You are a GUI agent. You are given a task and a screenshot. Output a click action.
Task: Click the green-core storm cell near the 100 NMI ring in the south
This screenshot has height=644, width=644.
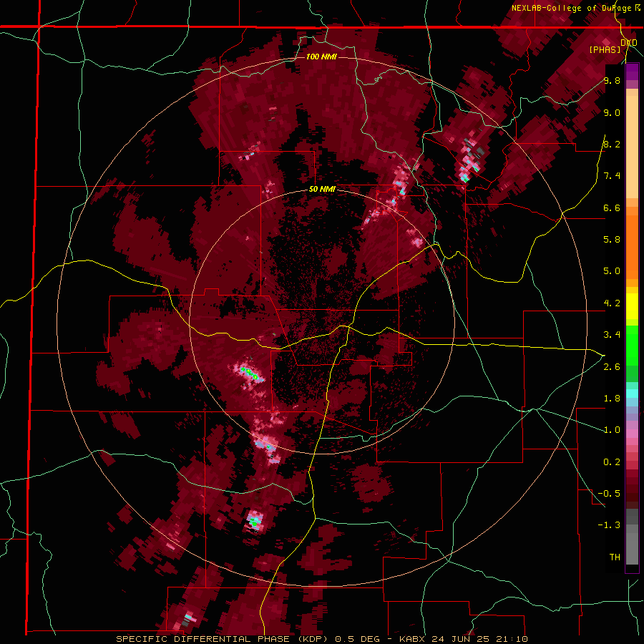(x=255, y=522)
